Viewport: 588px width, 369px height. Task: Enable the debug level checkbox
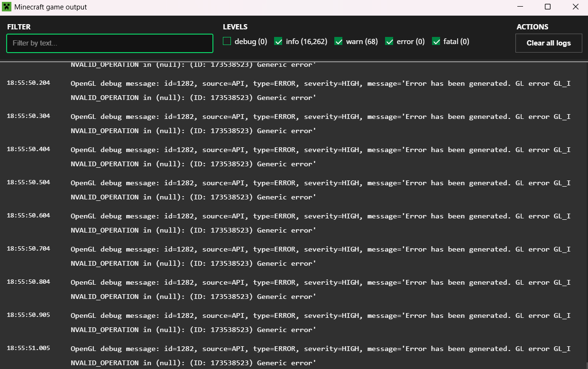pos(227,42)
